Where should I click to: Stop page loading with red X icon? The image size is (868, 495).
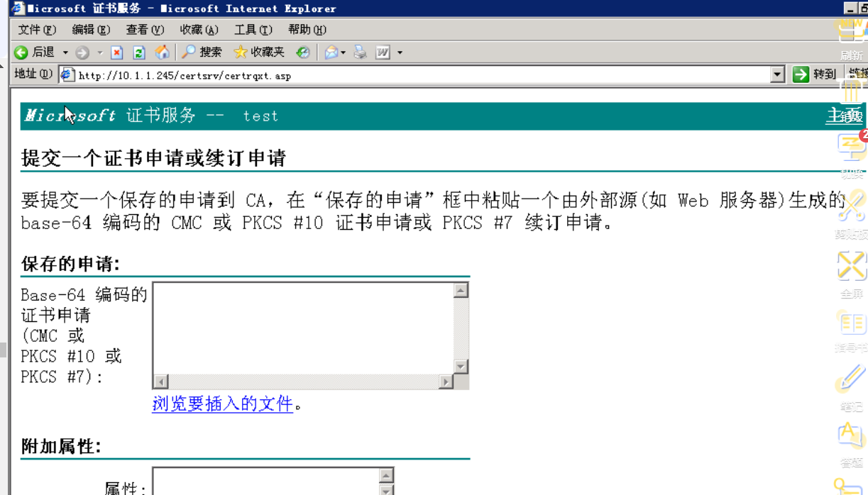pos(118,52)
